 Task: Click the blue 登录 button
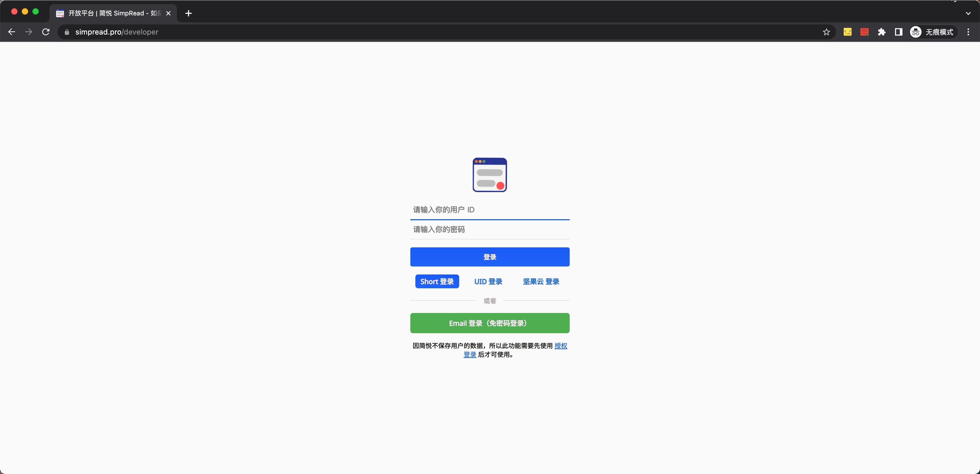490,257
